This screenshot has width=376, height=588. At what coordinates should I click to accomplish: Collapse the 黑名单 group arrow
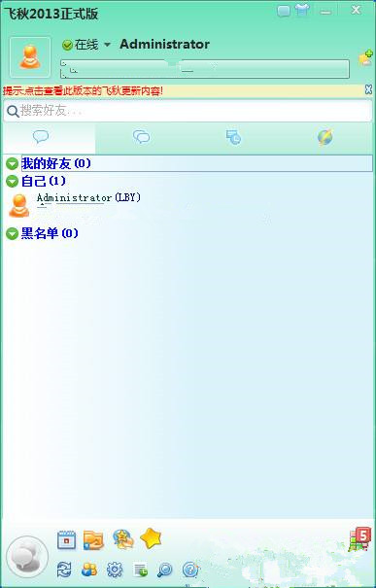[x=12, y=234]
